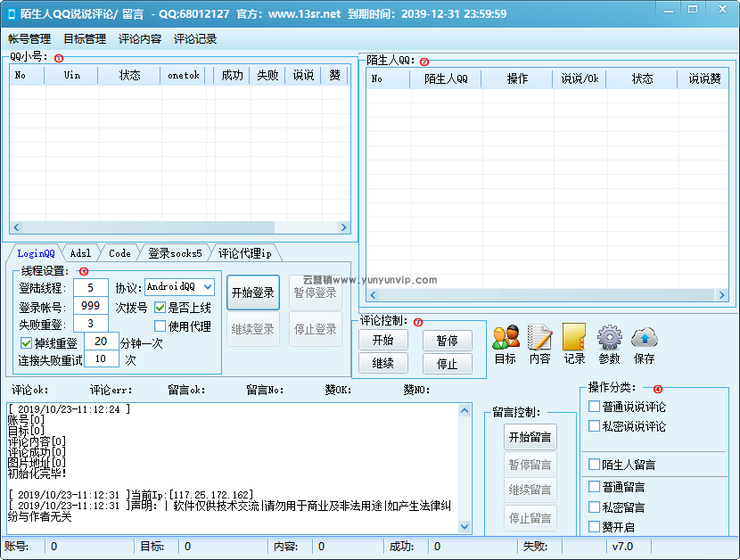740x560 pixels.
Task: Click the 陌生人QQ list horizontal scrollbar thumb
Action: click(547, 294)
